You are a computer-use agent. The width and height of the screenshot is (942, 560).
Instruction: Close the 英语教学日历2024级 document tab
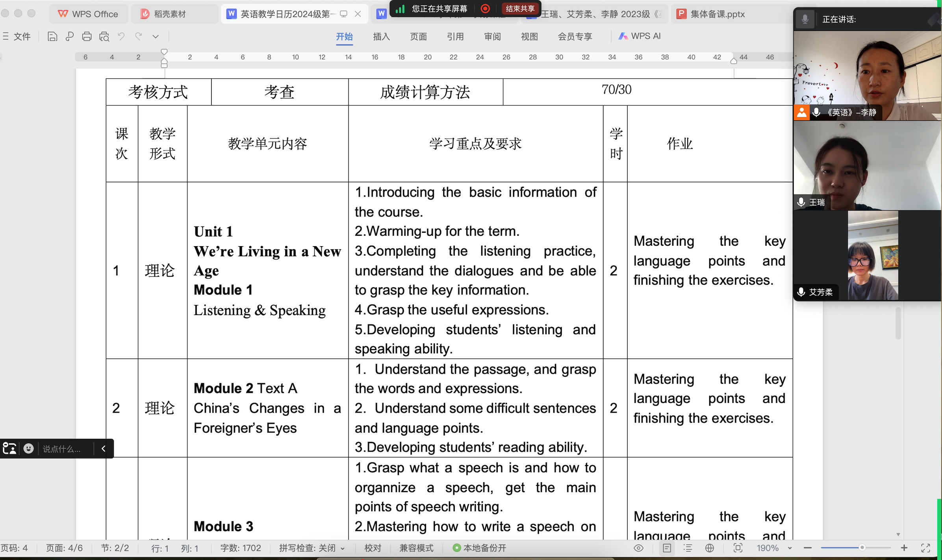tap(358, 14)
